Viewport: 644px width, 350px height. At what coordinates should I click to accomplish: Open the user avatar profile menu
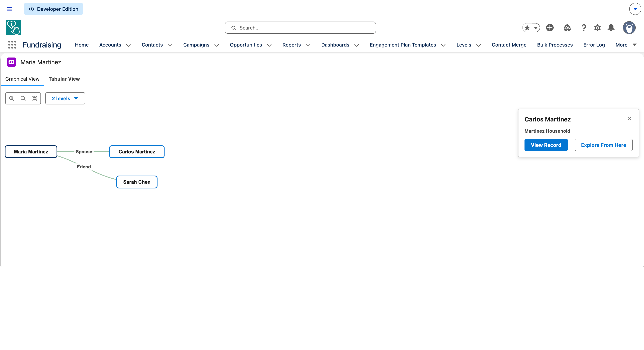click(x=629, y=27)
